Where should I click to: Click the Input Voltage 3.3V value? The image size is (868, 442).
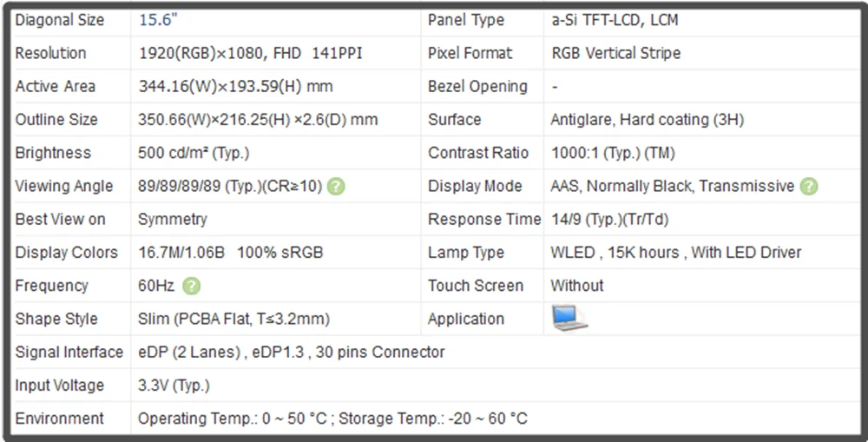pyautogui.click(x=174, y=386)
